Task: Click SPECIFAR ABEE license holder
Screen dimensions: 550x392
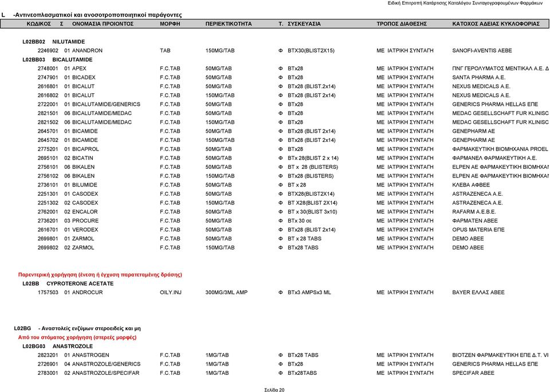Action: point(473,373)
